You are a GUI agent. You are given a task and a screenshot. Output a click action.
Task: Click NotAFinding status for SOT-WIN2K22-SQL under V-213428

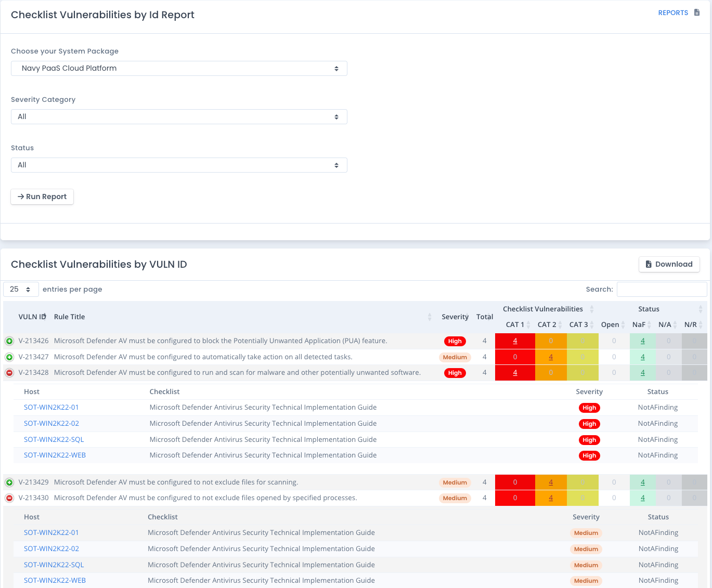pos(658,440)
